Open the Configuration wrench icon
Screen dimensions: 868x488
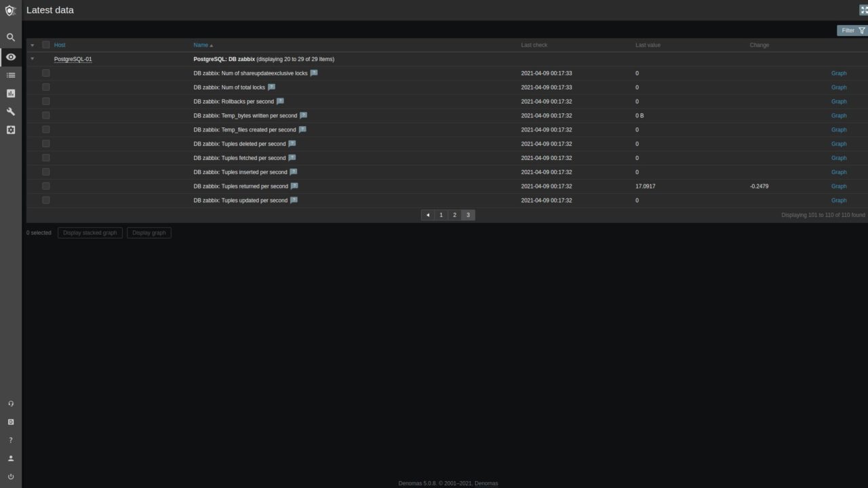[x=10, y=111]
